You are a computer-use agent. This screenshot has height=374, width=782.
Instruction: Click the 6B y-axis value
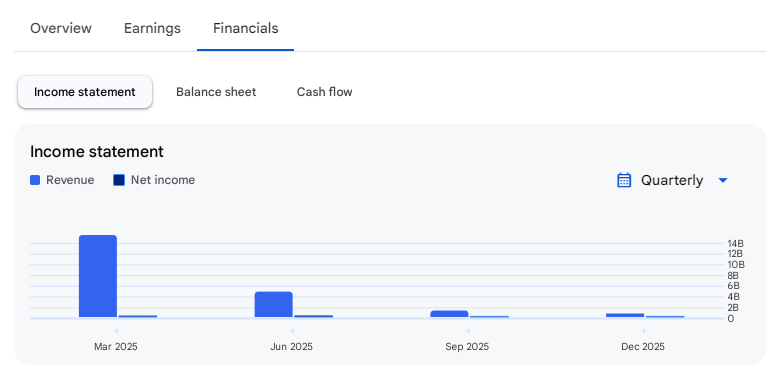[x=734, y=286]
